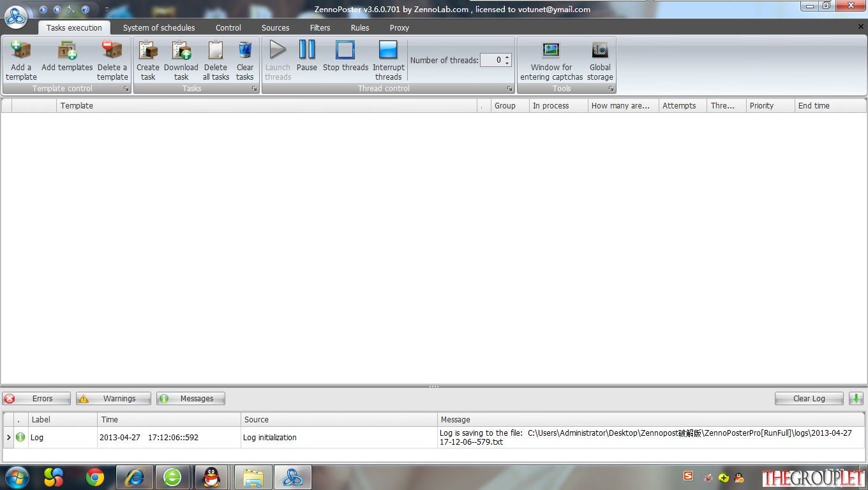
Task: Expand the Template control group launcher
Action: coord(126,89)
